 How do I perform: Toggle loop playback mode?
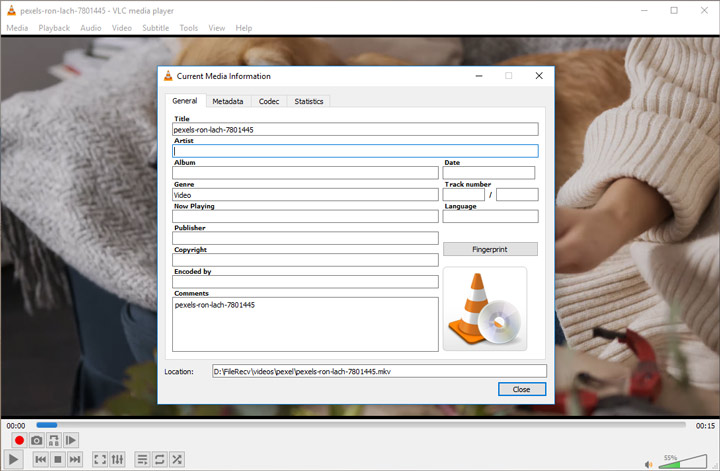pyautogui.click(x=159, y=459)
